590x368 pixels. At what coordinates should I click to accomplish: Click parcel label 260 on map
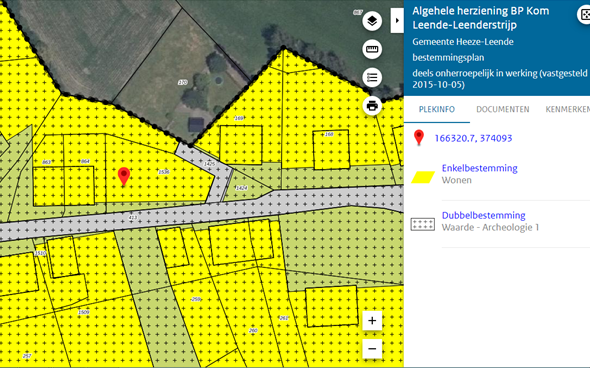[253, 330]
